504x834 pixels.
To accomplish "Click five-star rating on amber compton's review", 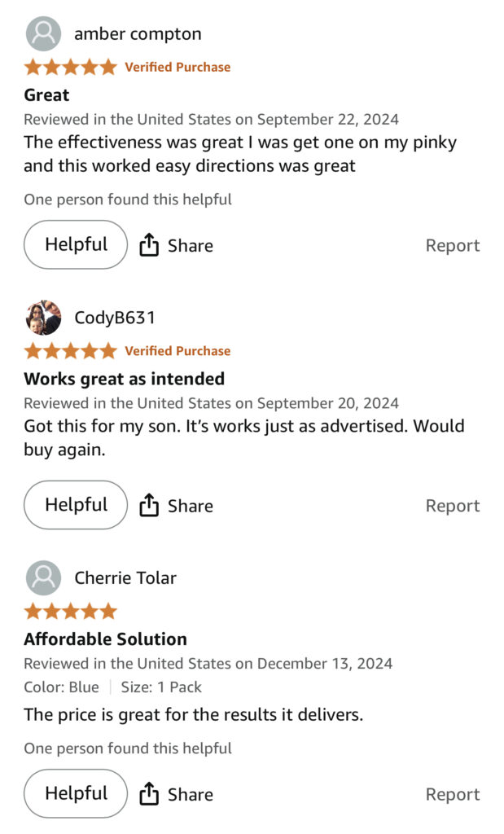I will (x=71, y=67).
